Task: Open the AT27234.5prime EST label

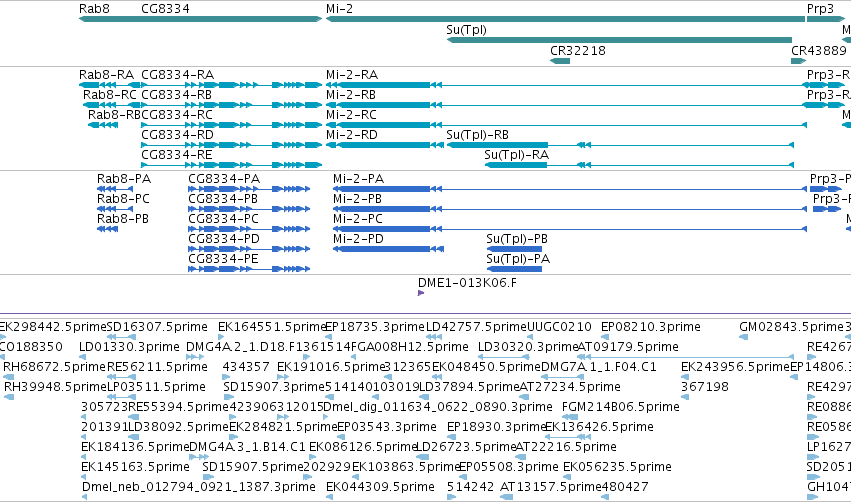Action: coord(570,387)
